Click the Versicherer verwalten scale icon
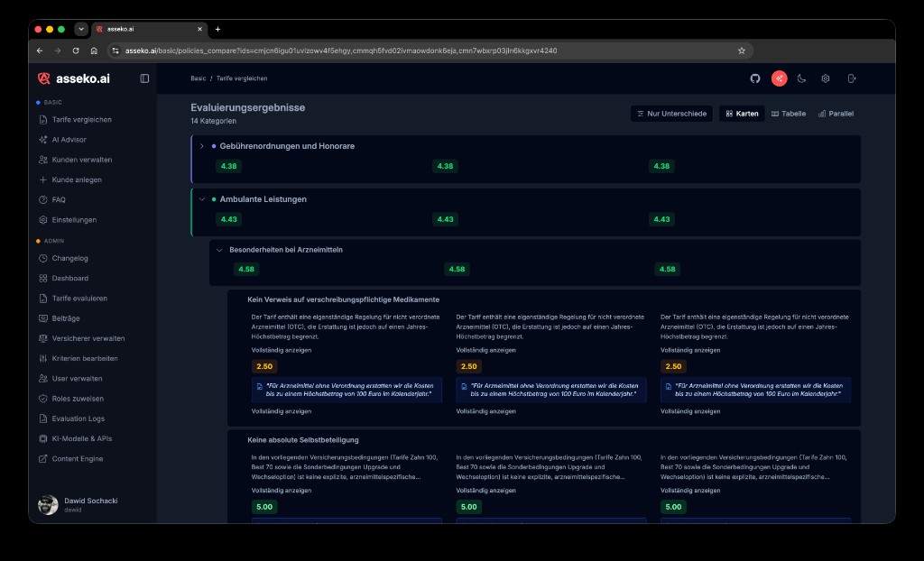 43,338
